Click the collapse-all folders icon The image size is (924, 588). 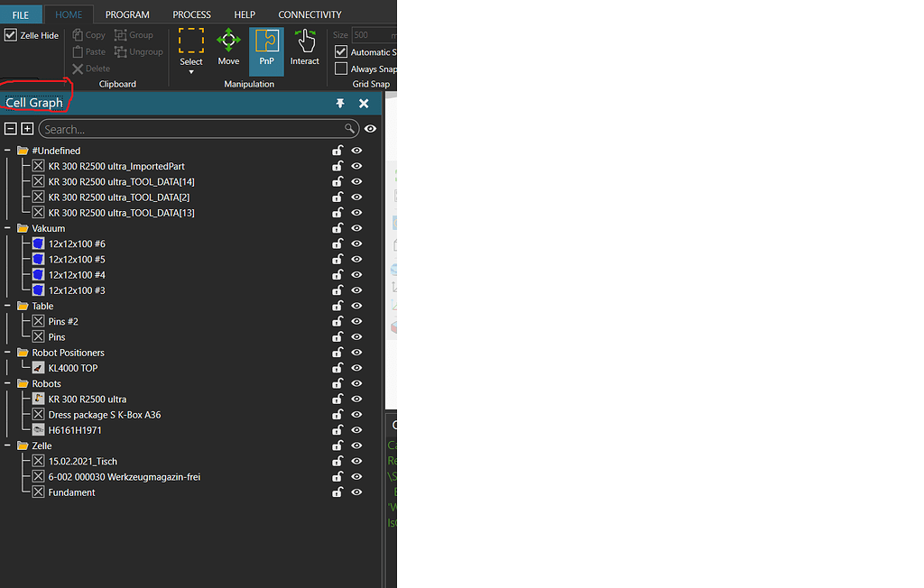[x=11, y=129]
